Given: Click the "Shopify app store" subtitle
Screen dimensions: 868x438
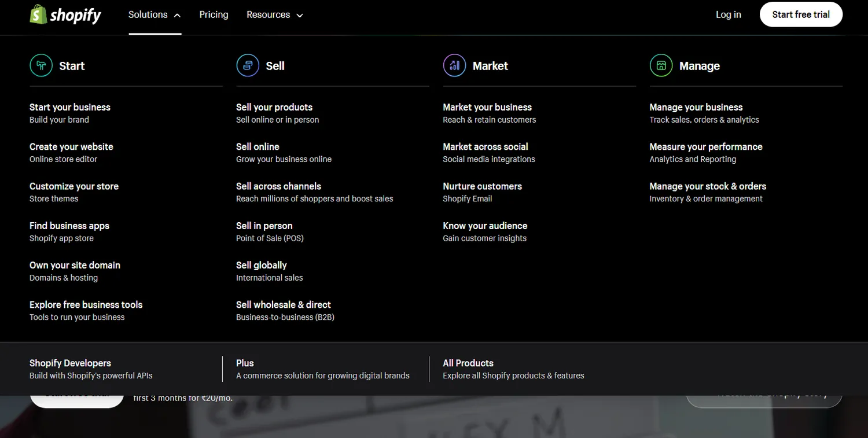Looking at the screenshot, I should pyautogui.click(x=61, y=238).
